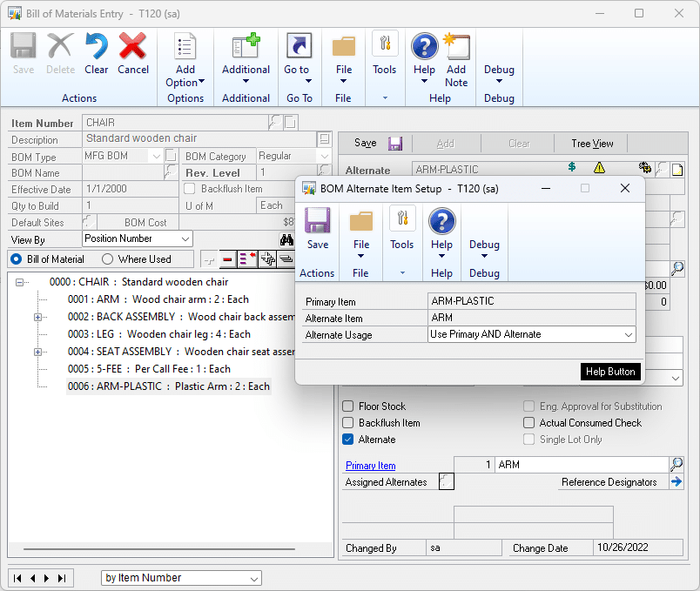This screenshot has width=700, height=591.
Task: Click the Save icon in BOM Alternate Item Setup
Action: (x=318, y=222)
